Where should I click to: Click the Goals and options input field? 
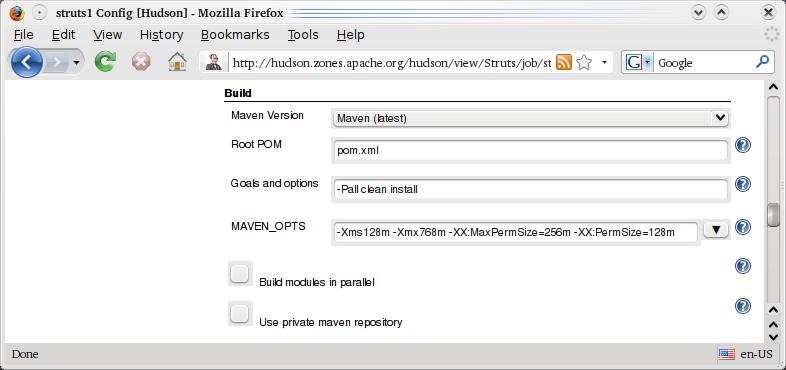pos(530,190)
